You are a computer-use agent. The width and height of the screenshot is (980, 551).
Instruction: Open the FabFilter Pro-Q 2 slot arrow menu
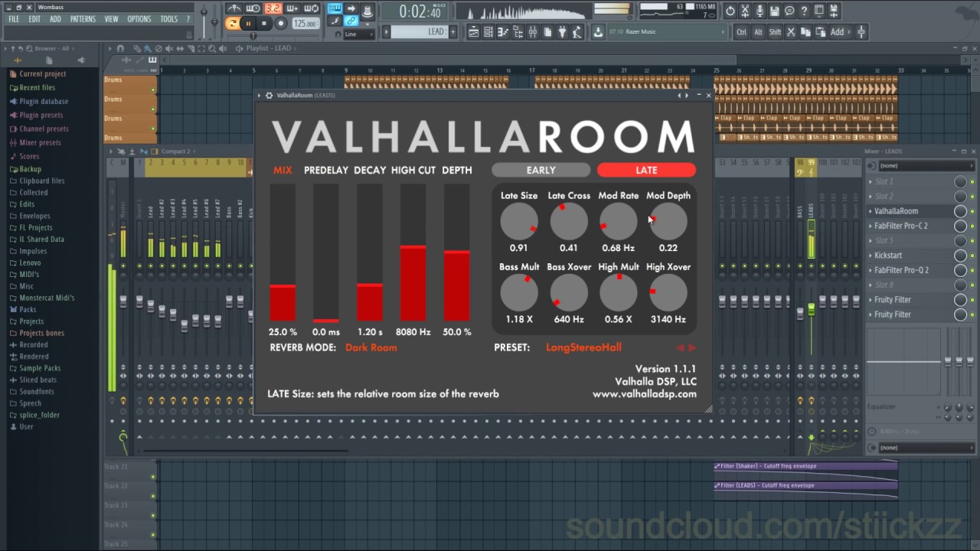(x=871, y=270)
